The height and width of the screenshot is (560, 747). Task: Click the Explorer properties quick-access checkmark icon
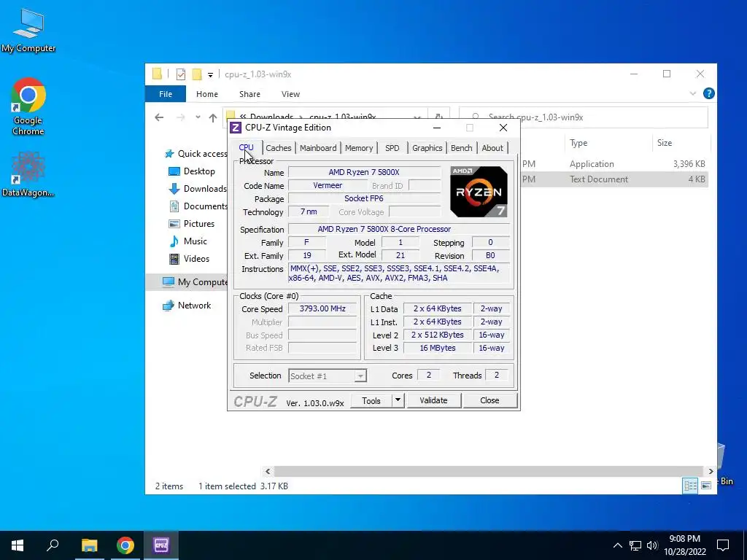pos(181,74)
